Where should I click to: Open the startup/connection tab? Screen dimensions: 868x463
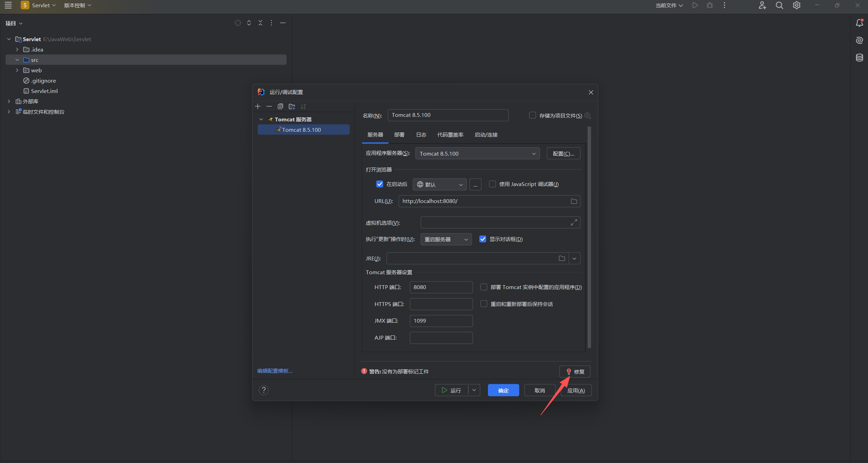(x=486, y=135)
